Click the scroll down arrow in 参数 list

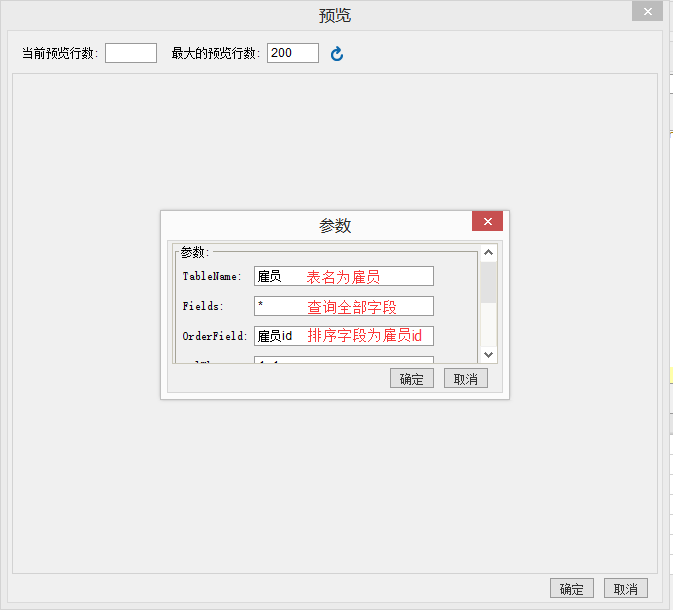coord(488,355)
